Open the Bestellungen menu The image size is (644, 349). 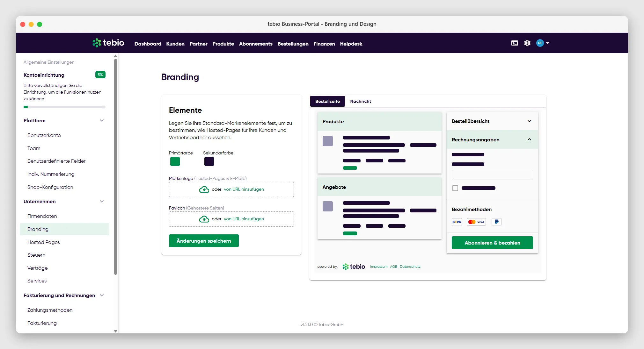[x=293, y=44]
